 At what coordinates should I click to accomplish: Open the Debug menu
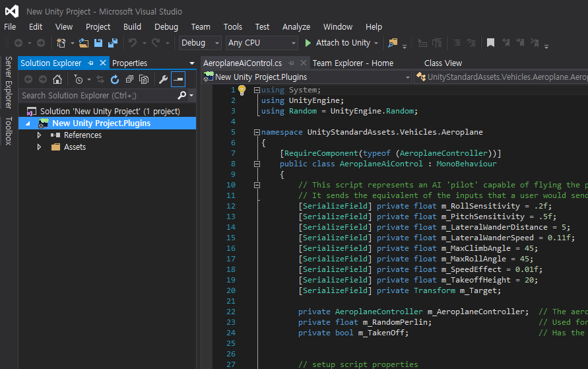pos(166,27)
